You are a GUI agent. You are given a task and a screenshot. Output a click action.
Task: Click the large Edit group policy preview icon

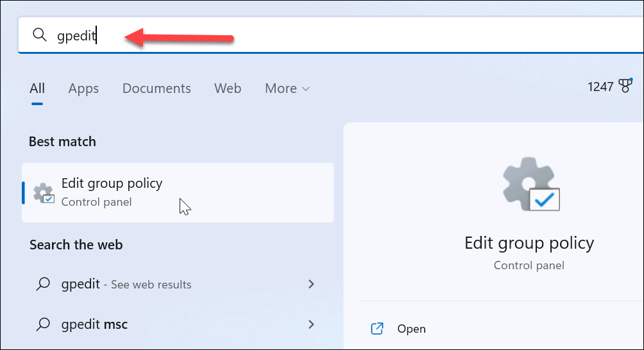(529, 185)
